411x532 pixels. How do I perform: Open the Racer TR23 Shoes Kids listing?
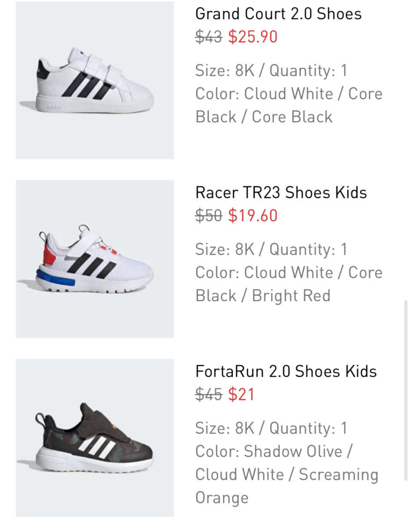(280, 192)
